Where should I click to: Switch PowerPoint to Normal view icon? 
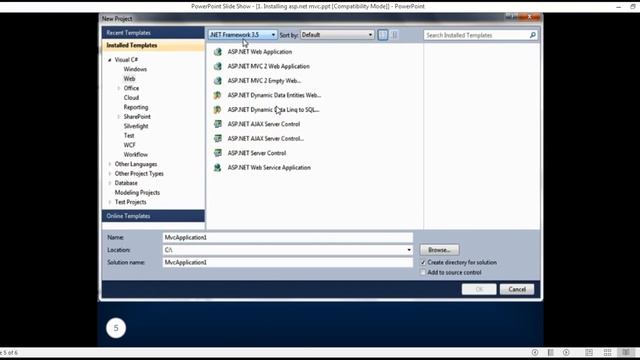(589, 352)
